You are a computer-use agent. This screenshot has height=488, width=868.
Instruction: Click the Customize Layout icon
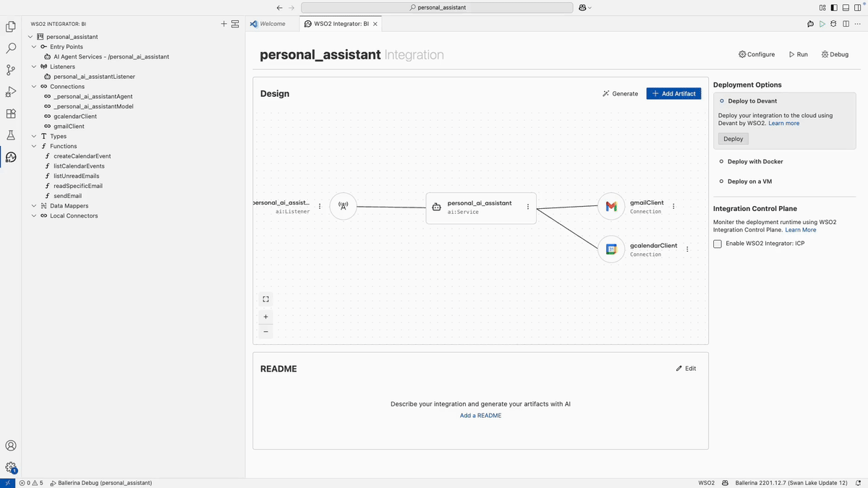pos(822,7)
